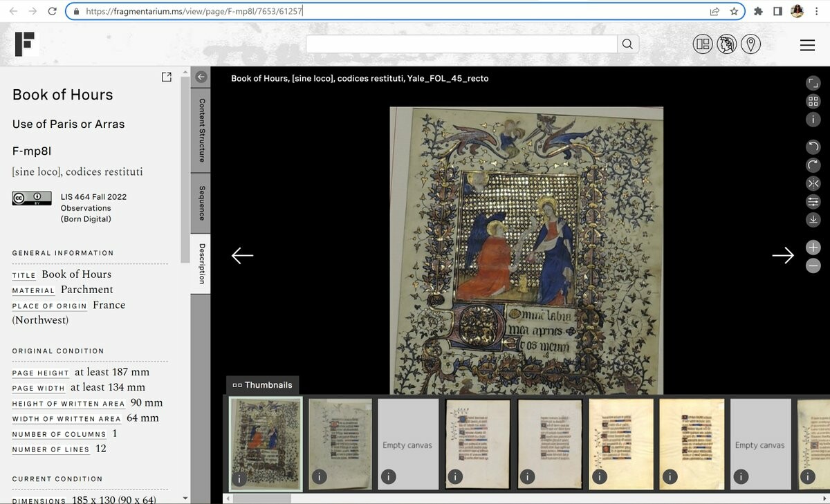
Task: Open the hamburger main menu
Action: pos(807,45)
